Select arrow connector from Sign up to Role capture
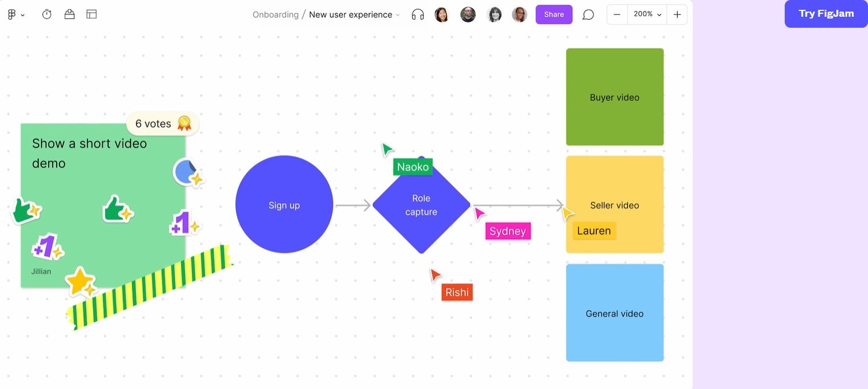The height and width of the screenshot is (389, 868). pos(353,205)
